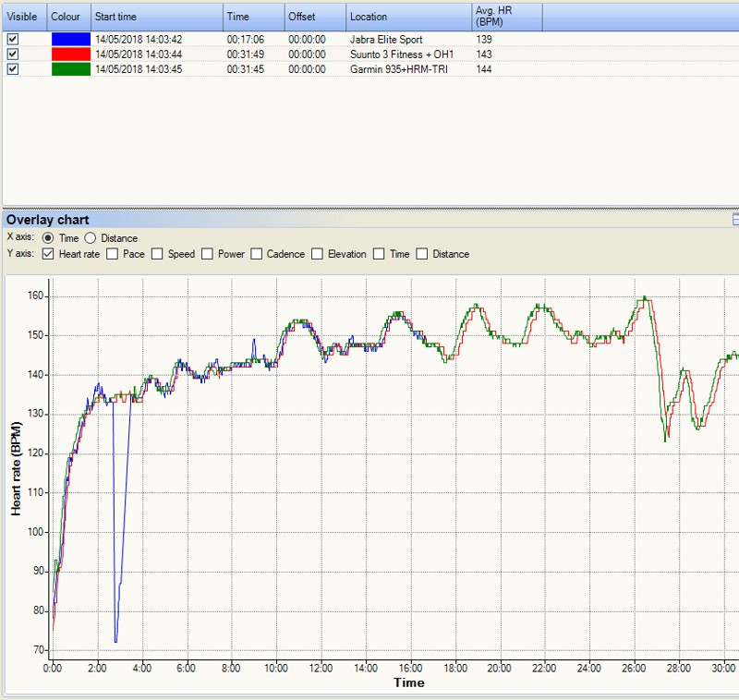Image resolution: width=739 pixels, height=700 pixels.
Task: Switch X axis to Distance
Action: pos(91,238)
